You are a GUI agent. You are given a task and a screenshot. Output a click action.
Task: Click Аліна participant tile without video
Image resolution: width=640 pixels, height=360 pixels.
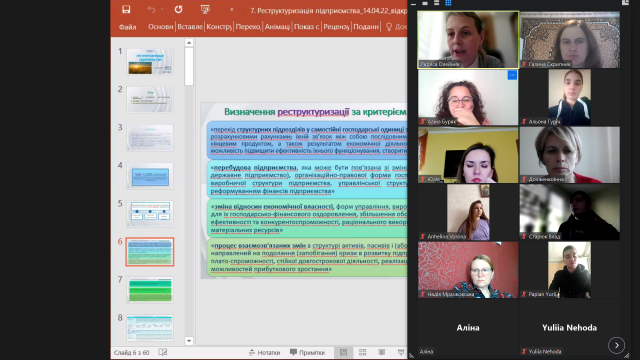point(468,327)
